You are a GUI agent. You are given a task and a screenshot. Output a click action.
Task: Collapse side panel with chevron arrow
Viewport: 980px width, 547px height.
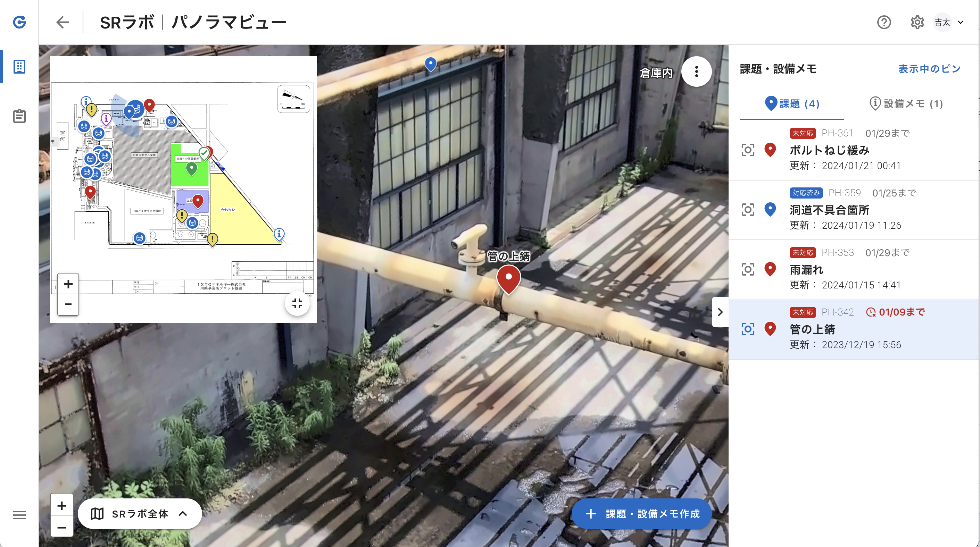(720, 312)
